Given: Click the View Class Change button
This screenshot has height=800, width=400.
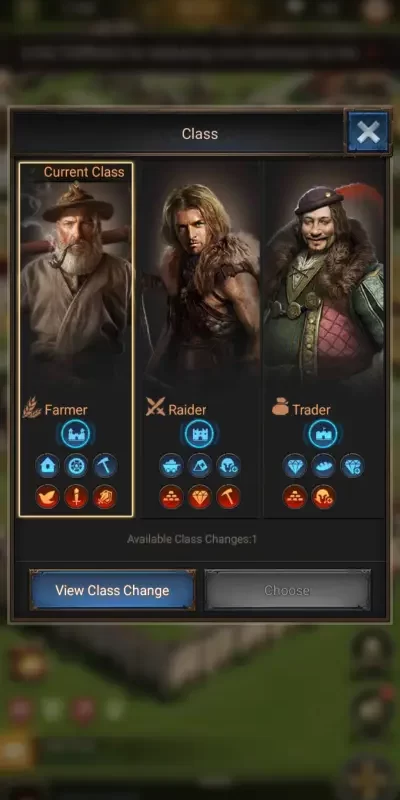Looking at the screenshot, I should tap(112, 590).
